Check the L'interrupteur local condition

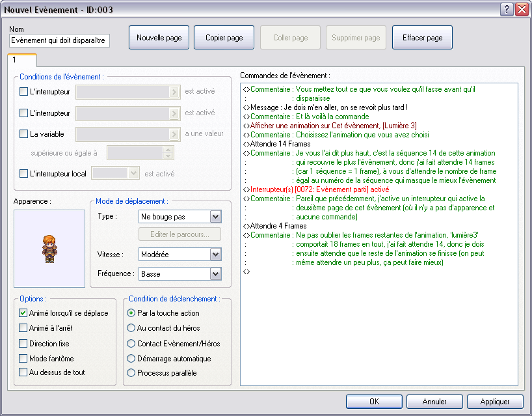coord(23,174)
